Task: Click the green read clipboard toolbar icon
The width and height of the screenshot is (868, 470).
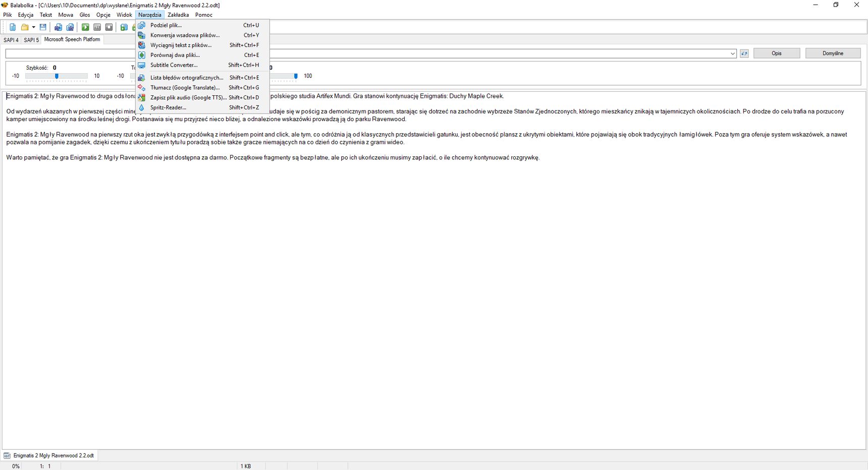Action: tap(124, 27)
